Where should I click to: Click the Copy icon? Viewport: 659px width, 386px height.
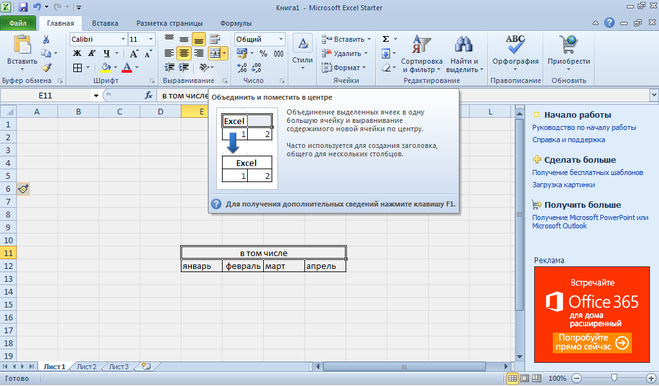tap(46, 53)
